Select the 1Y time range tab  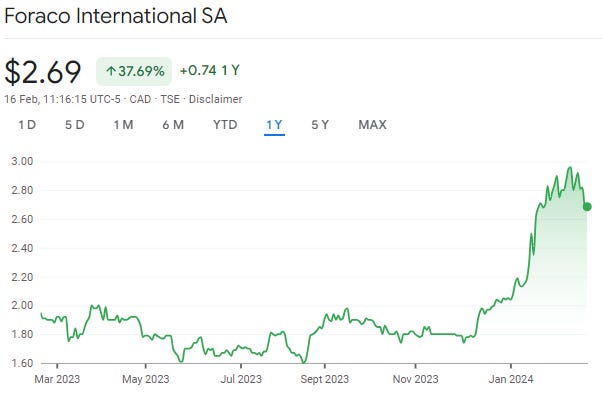275,125
